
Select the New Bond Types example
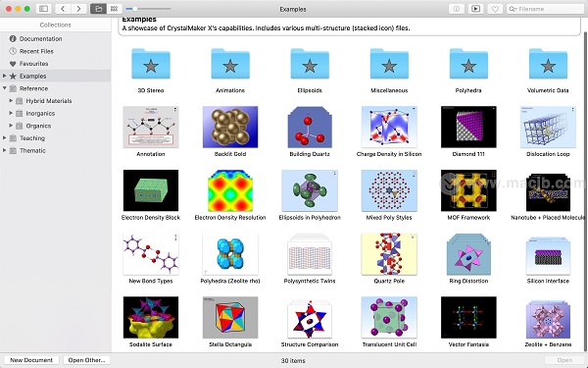[x=151, y=254]
